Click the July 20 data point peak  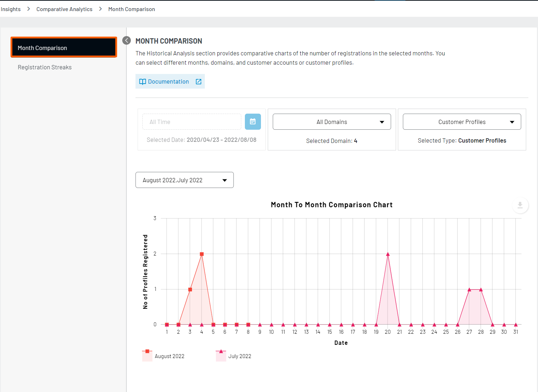tap(388, 254)
